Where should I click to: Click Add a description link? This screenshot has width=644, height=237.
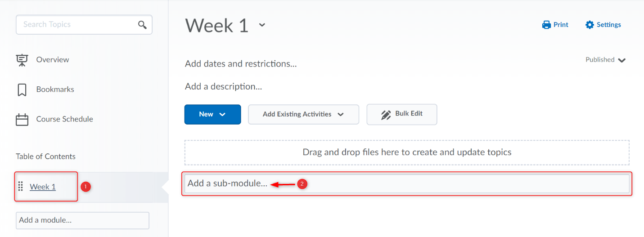click(x=223, y=86)
